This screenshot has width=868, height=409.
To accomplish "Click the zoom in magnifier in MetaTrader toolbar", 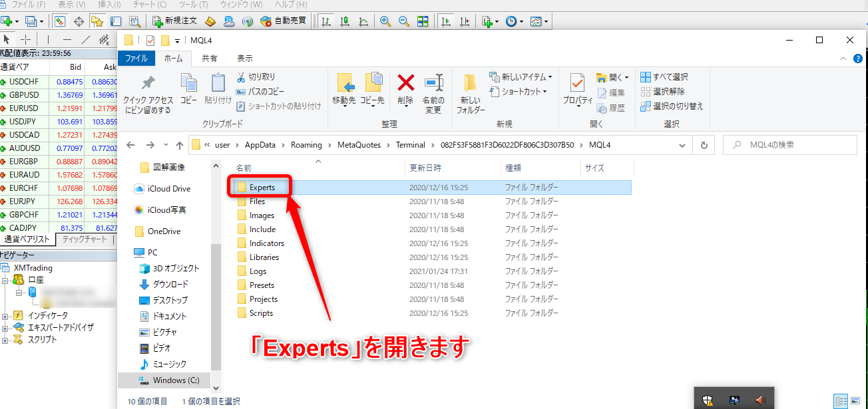I will point(385,21).
